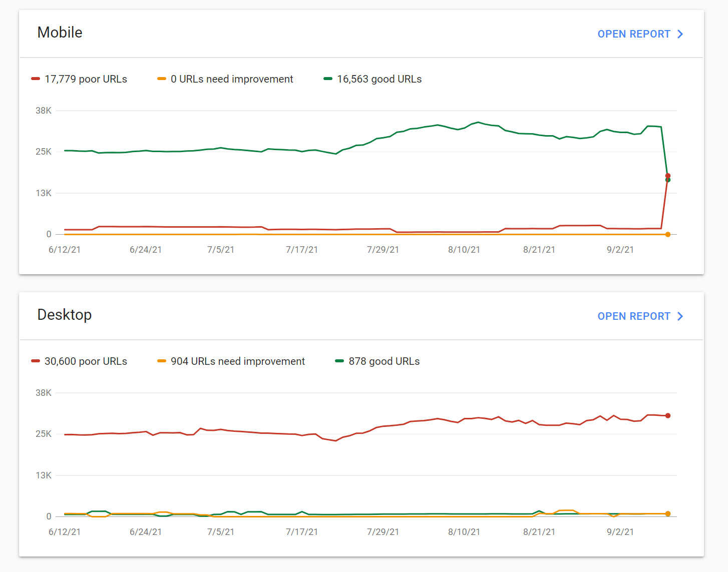728x572 pixels.
Task: Click the Desktop card title
Action: [x=65, y=315]
